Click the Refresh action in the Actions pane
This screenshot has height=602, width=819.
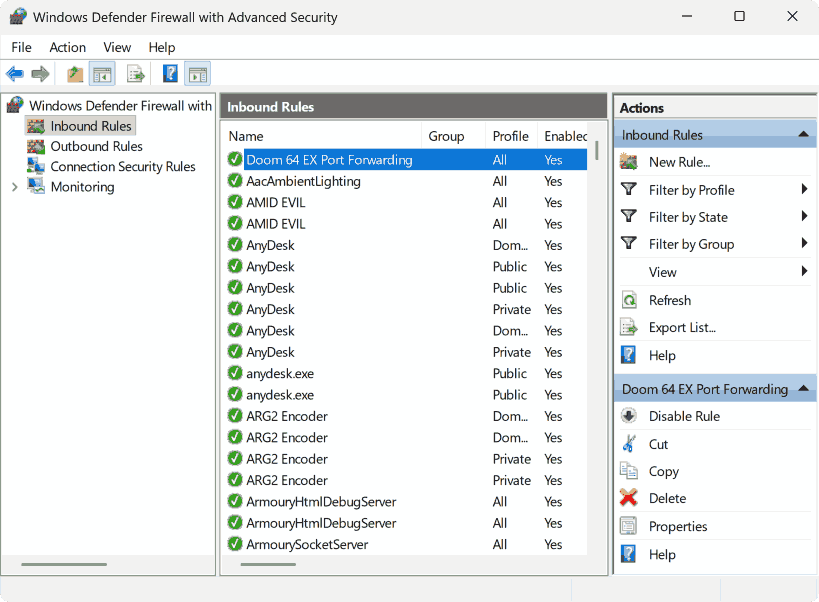tap(669, 299)
